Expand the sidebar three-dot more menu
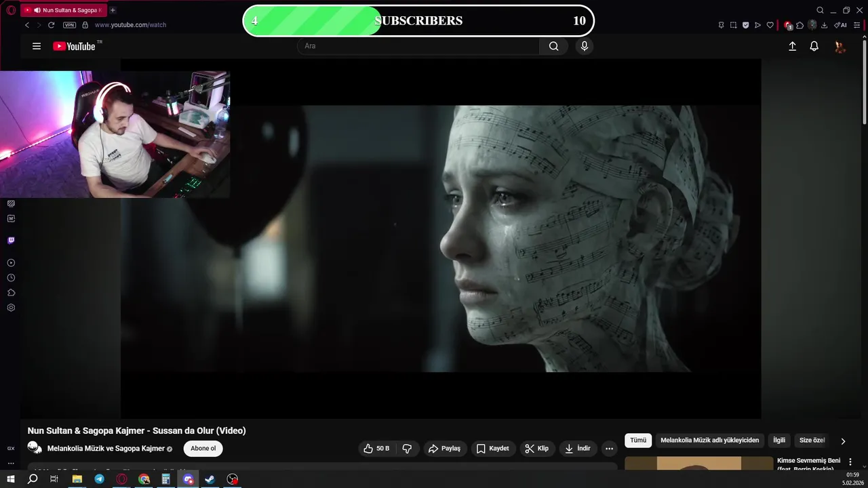This screenshot has height=488, width=868. point(11,464)
